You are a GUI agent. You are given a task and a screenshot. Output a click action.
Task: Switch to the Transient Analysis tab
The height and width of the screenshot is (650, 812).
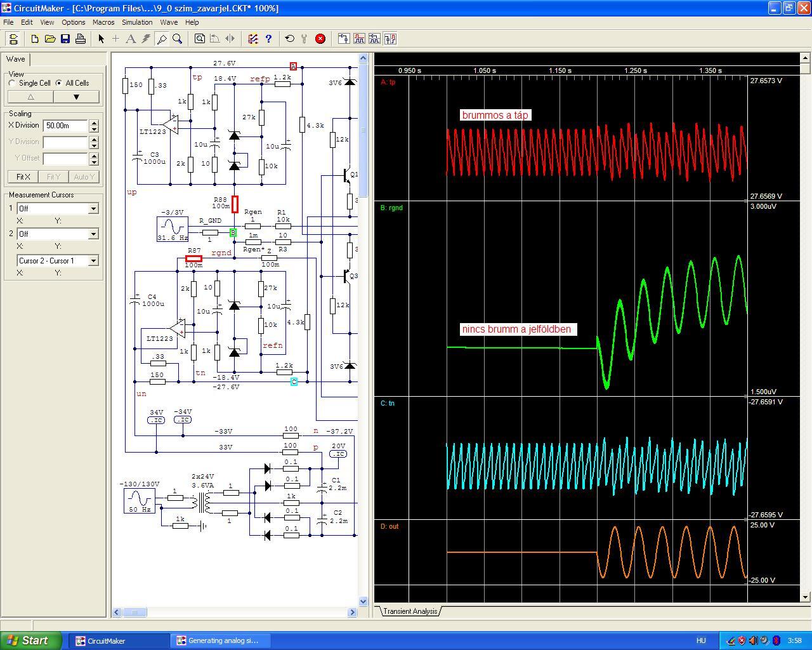click(x=410, y=611)
